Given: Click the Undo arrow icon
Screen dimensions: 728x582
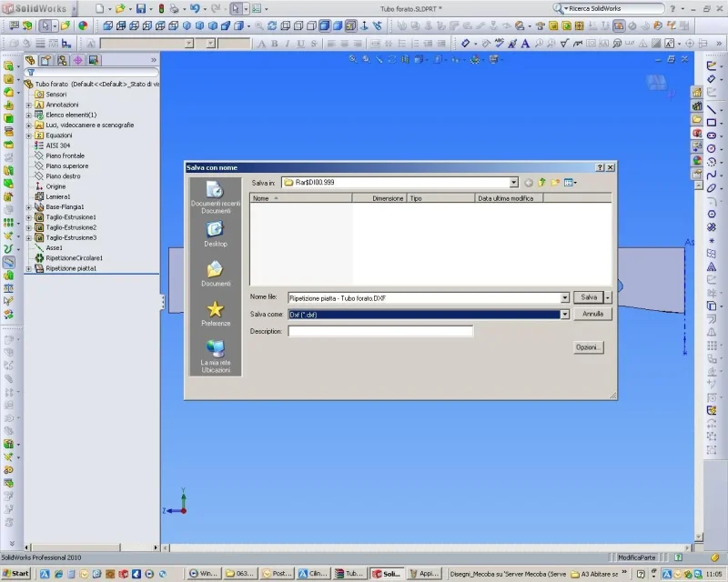Looking at the screenshot, I should [195, 8].
